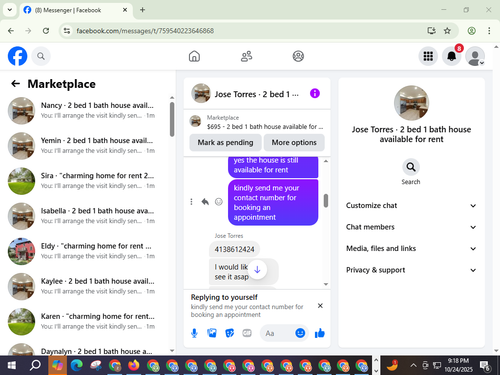Open the sticker picker icon
500x375 pixels.
click(230, 333)
